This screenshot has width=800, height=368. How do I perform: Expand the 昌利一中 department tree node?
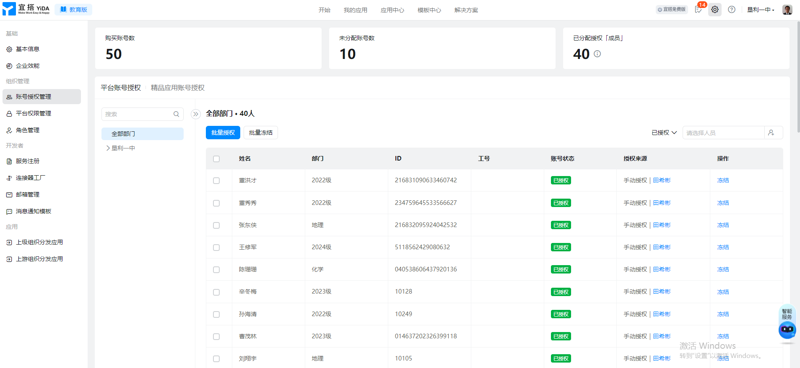click(108, 148)
